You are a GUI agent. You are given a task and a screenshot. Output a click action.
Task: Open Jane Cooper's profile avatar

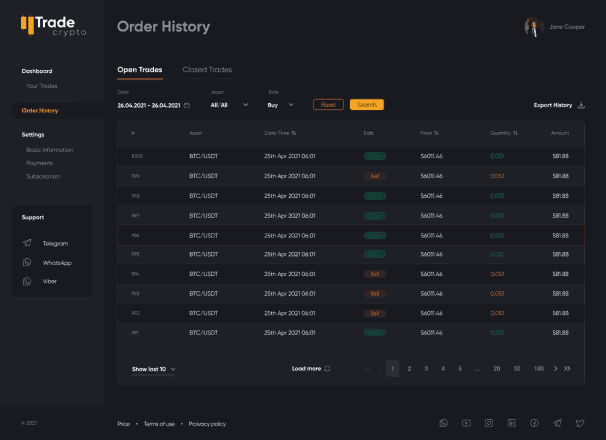pyautogui.click(x=532, y=27)
